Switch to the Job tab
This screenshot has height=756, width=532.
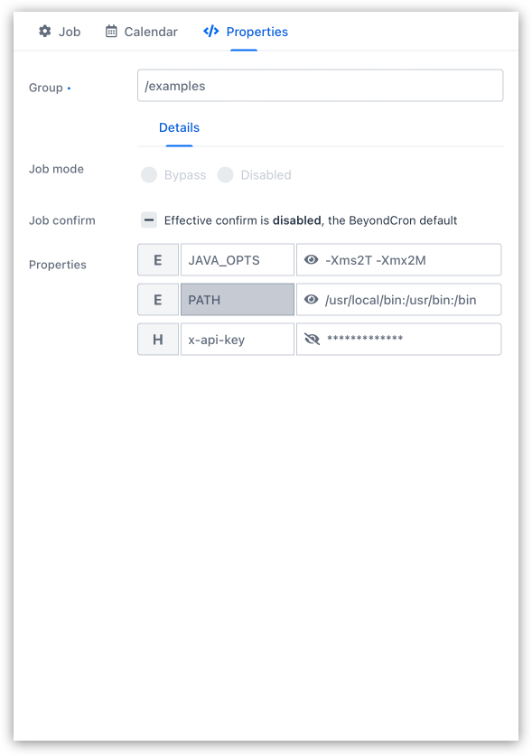(x=60, y=32)
